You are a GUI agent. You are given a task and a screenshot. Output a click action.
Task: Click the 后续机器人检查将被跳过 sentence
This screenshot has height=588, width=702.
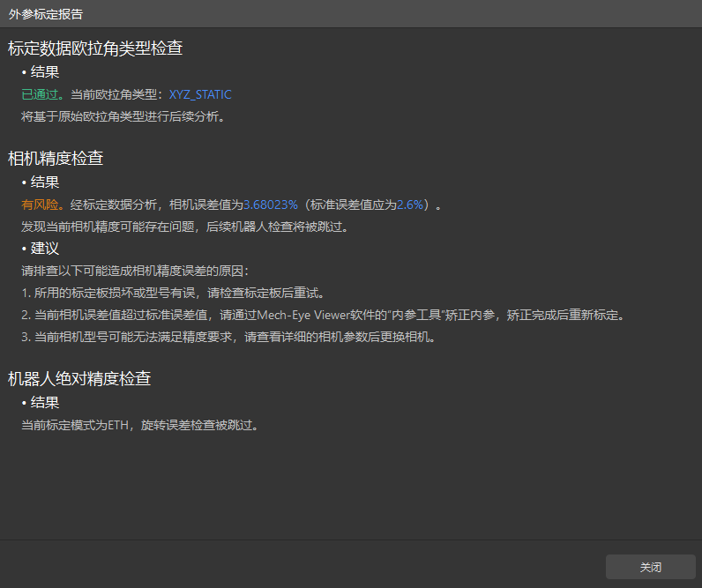[x=277, y=227]
